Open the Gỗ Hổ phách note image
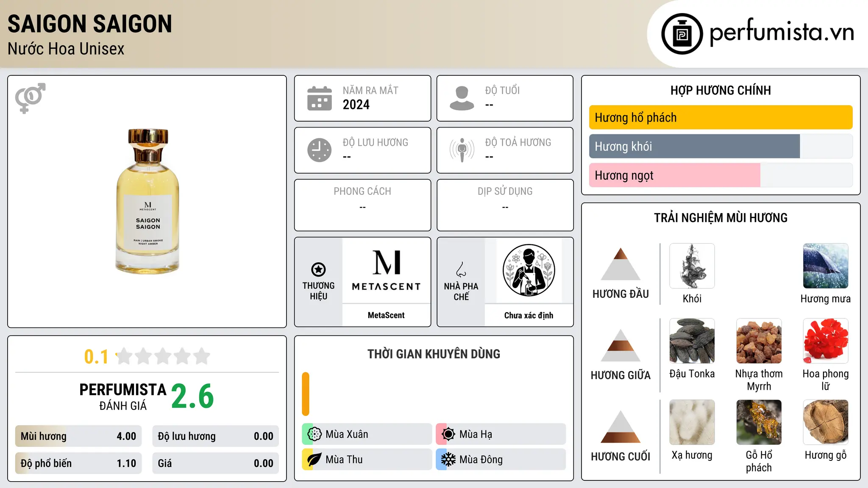 [759, 422]
